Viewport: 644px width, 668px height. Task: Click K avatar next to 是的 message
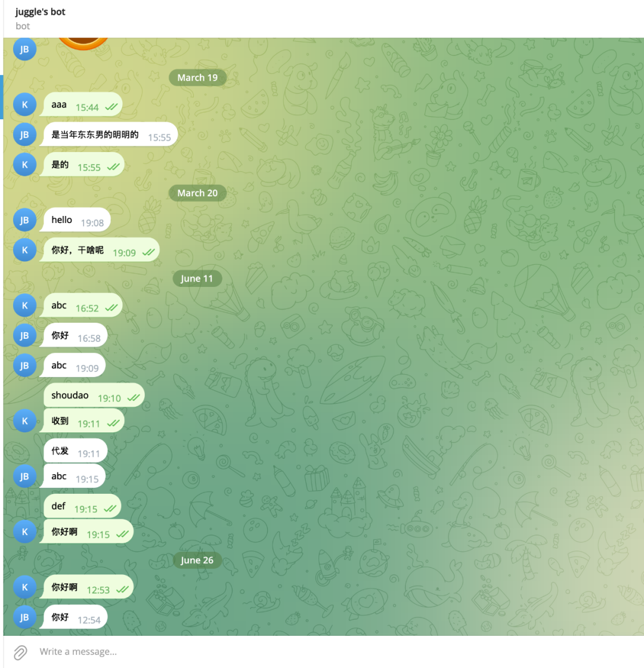tap(24, 165)
